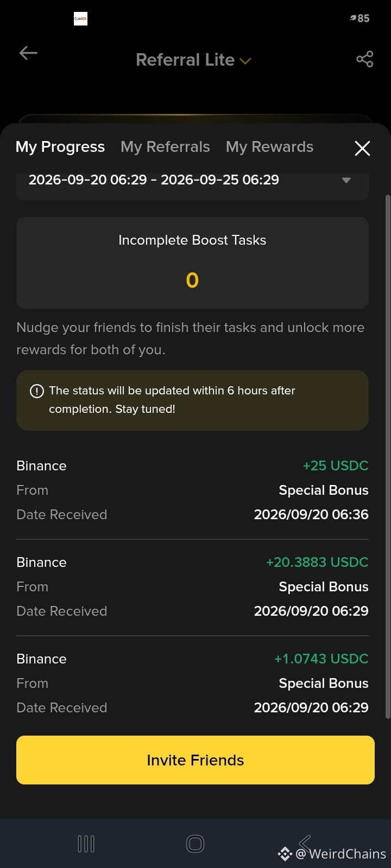Screen dimensions: 391x868
Task: Tap the back arrow icon
Action: [28, 53]
